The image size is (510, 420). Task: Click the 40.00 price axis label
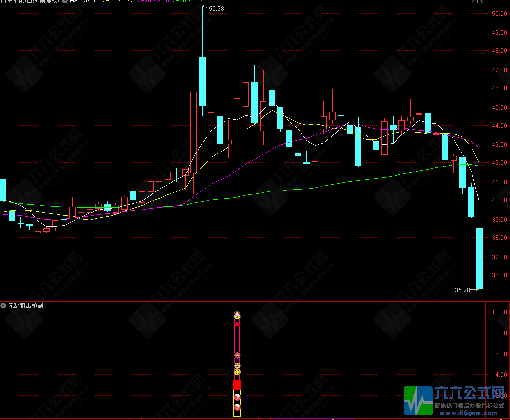click(499, 200)
